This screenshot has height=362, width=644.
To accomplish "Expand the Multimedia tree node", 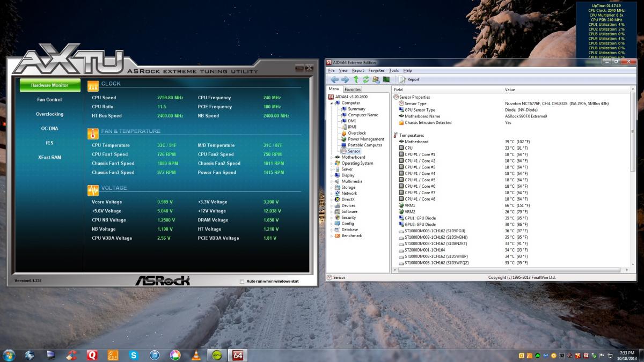I will click(332, 181).
